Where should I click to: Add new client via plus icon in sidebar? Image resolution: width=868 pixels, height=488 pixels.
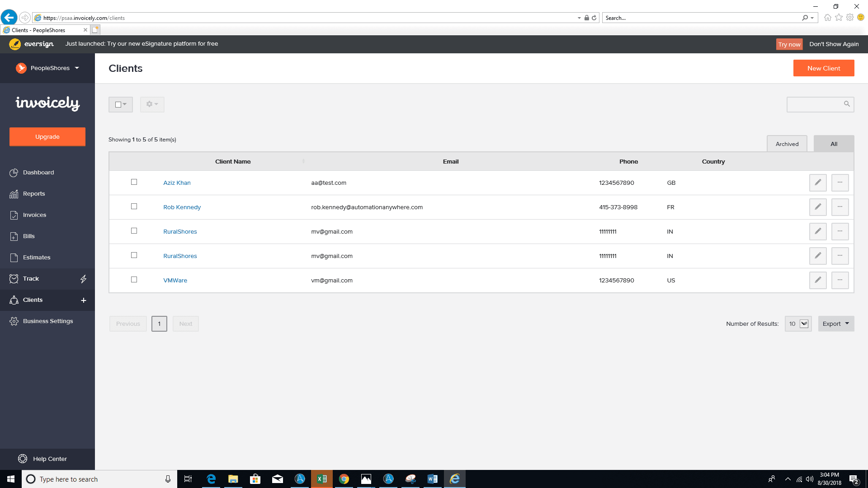click(x=84, y=300)
